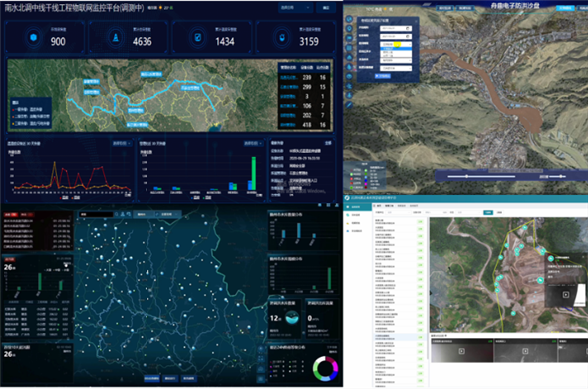Viewport: 588px width, 389px height.
Task: Choose the highlighted blue option in the open sand table list
Action: click(396, 49)
